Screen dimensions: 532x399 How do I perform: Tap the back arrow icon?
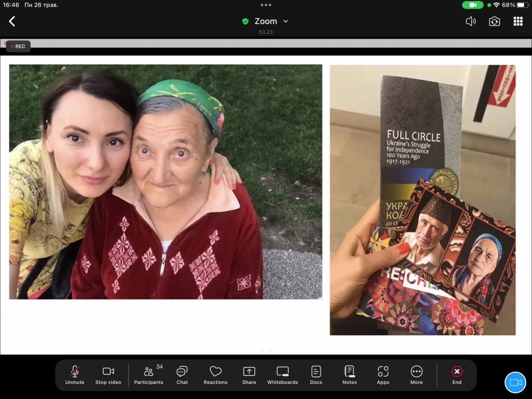point(12,21)
